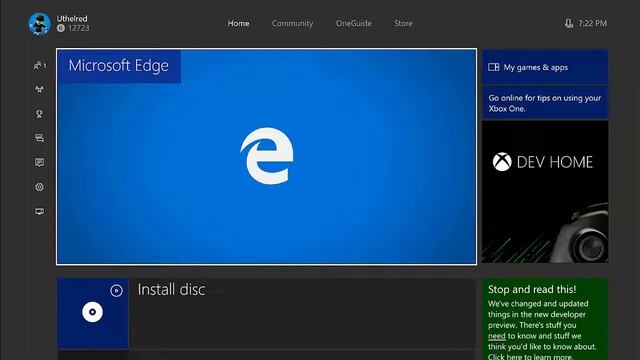Click the microphone status icon near clock

coord(569,24)
